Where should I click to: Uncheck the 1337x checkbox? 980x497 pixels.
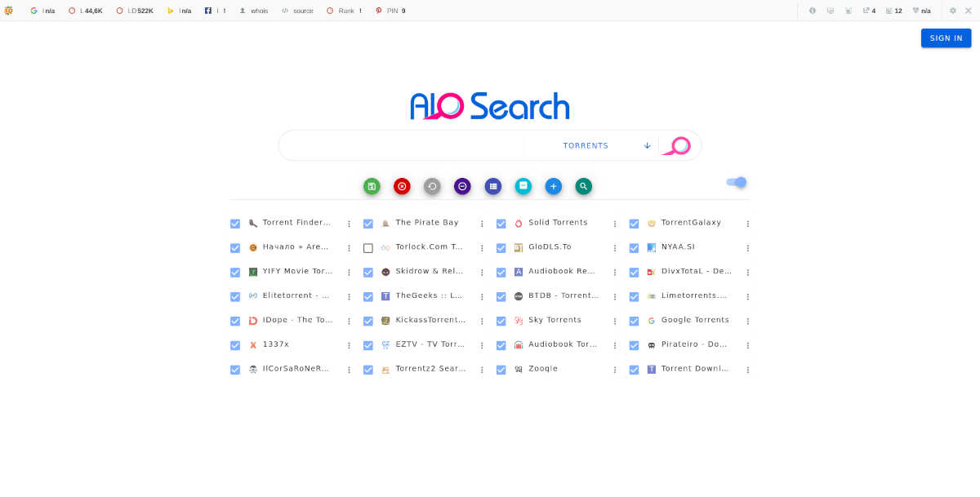[x=235, y=346]
